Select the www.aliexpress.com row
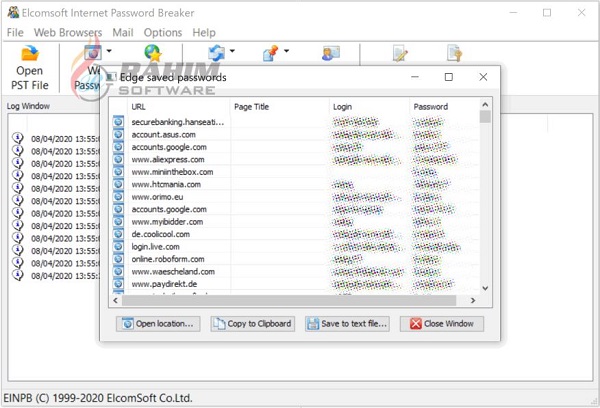The image size is (600, 408). [x=295, y=160]
